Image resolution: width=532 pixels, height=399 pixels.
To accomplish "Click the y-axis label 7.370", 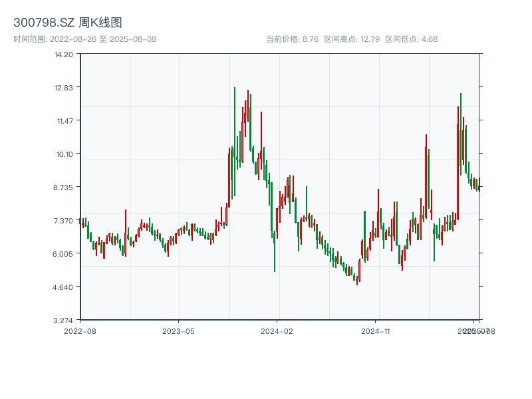I will (x=63, y=221).
